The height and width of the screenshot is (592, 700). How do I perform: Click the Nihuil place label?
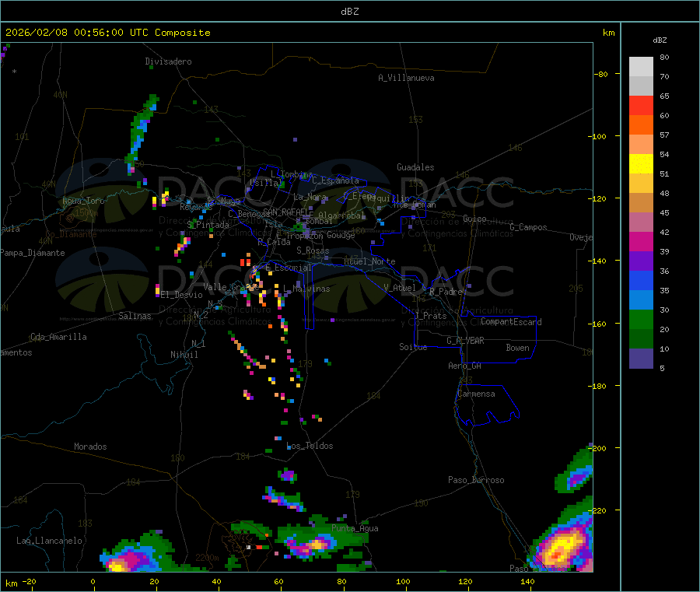pyautogui.click(x=184, y=355)
